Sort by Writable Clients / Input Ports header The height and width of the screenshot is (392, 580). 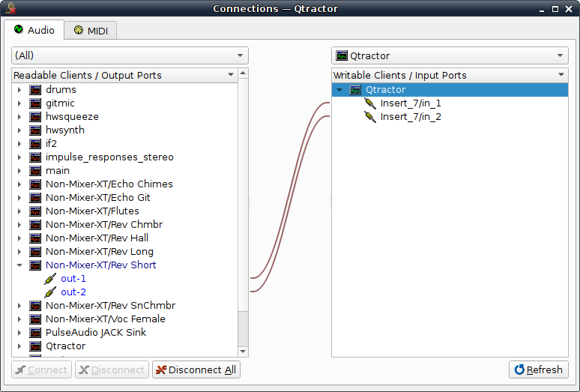[450, 75]
